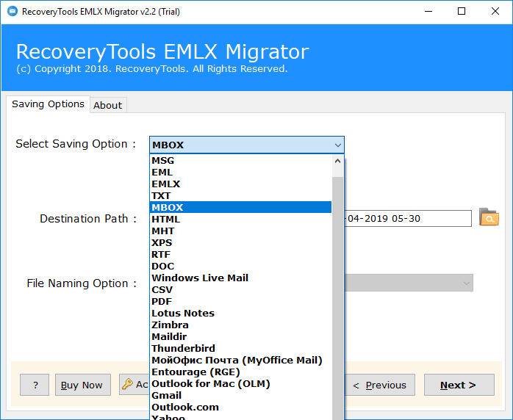Viewport: 513px width, 420px height.
Task: Select Outlook.com from the saving list
Action: coord(240,408)
